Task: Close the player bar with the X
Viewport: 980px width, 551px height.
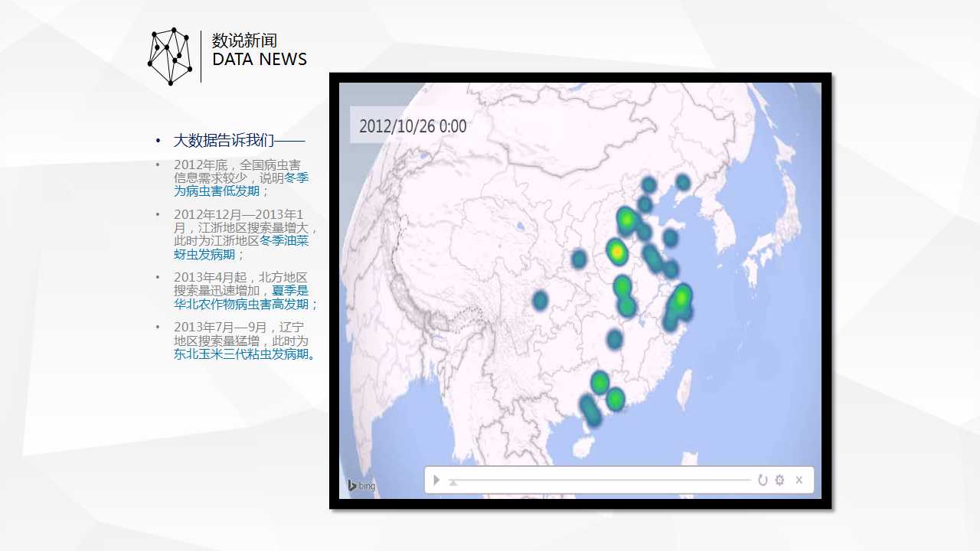Action: 799,480
